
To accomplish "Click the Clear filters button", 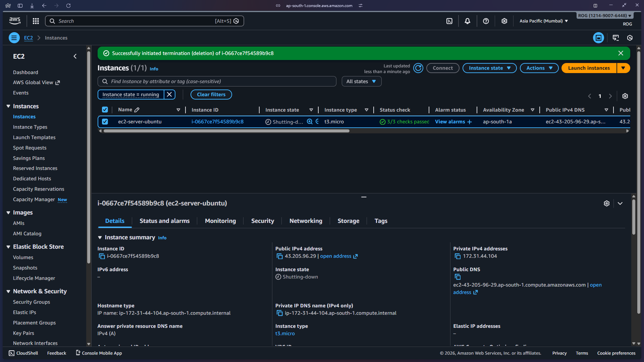I will [x=211, y=95].
